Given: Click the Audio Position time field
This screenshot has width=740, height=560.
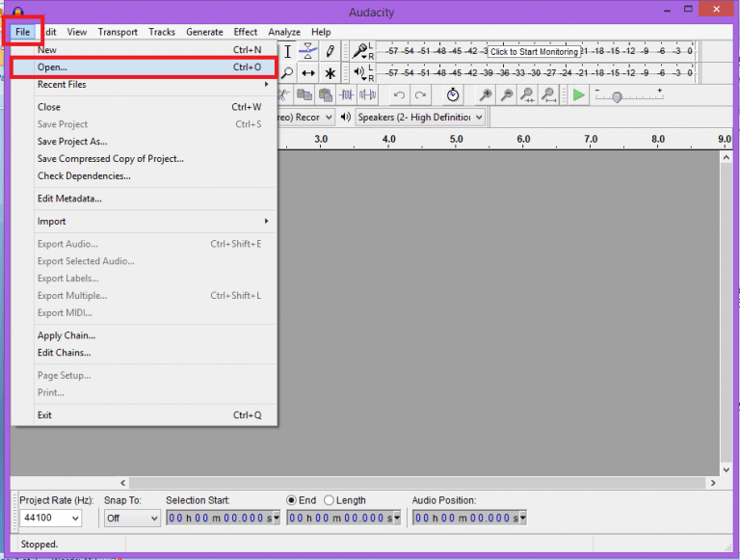Looking at the screenshot, I should tap(469, 518).
